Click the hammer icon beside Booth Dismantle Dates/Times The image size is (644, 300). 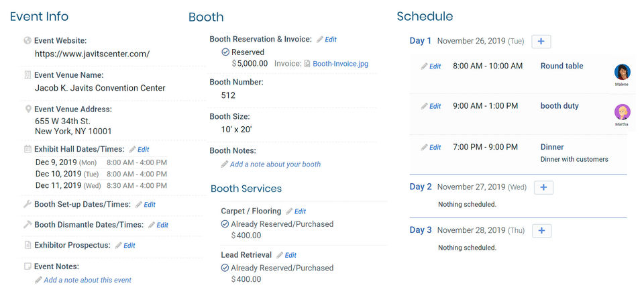tap(28, 225)
